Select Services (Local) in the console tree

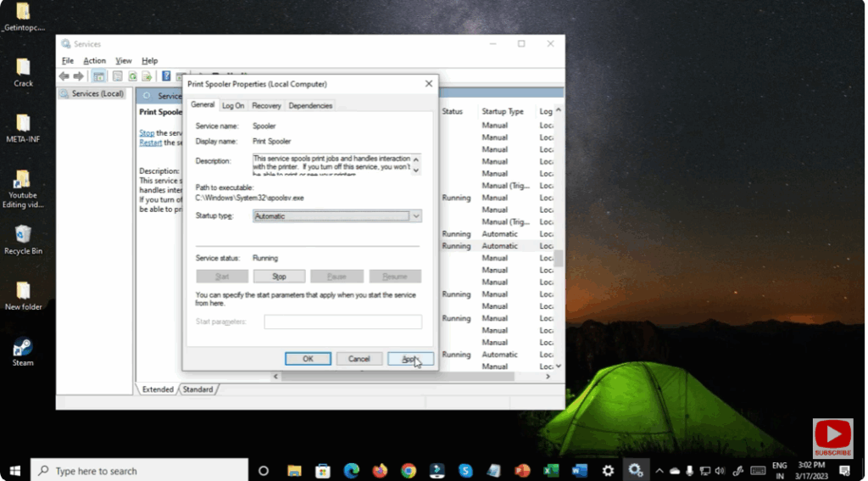click(97, 94)
